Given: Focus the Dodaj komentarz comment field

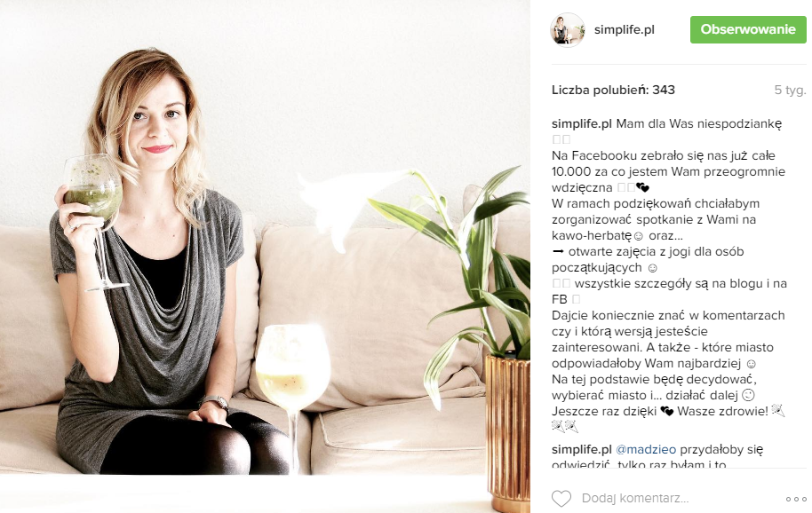Looking at the screenshot, I should [635, 498].
